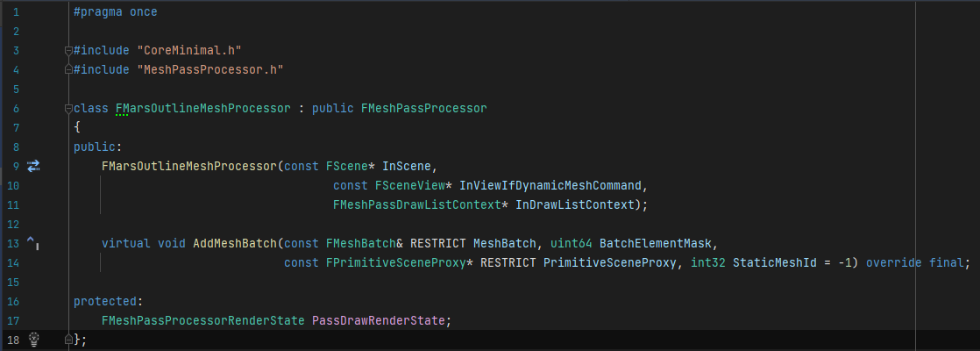Click the lightbulb quick-fix icon on line 18
The height and width of the screenshot is (351, 980).
pos(35,339)
